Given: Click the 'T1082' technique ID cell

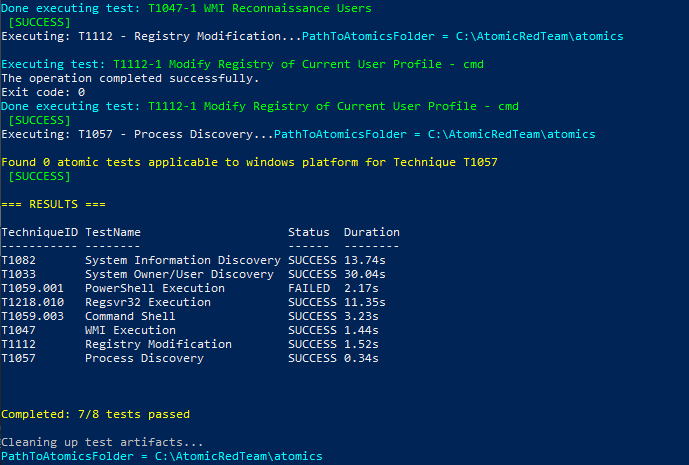Looking at the screenshot, I should [18, 260].
